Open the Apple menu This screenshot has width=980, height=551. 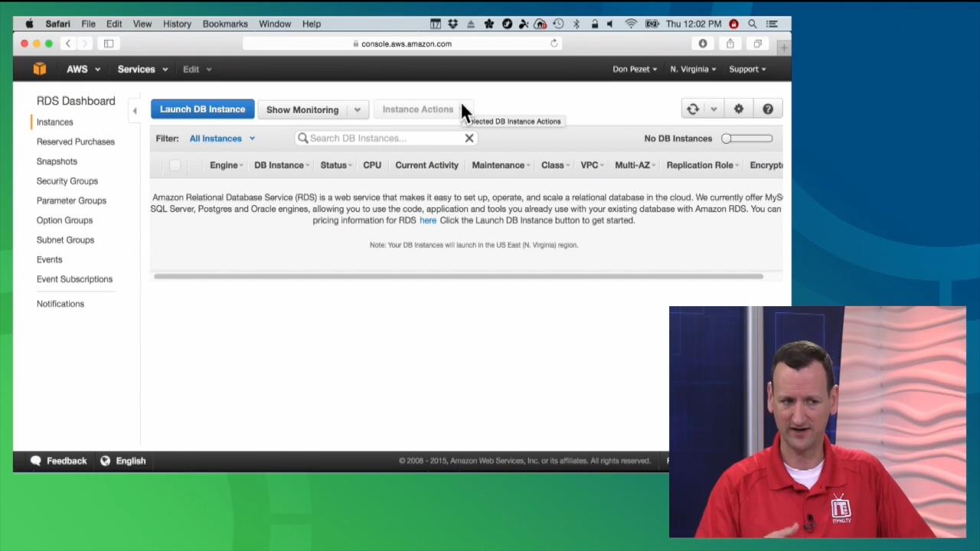(29, 24)
